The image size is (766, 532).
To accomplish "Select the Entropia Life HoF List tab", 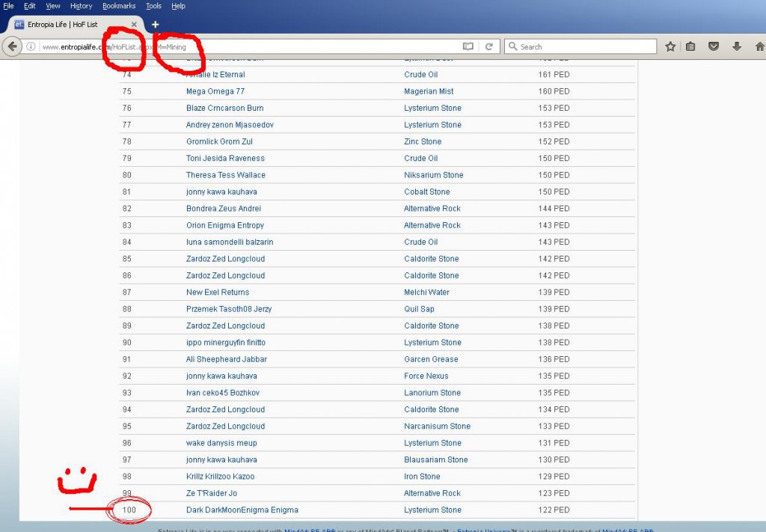I will [76, 25].
